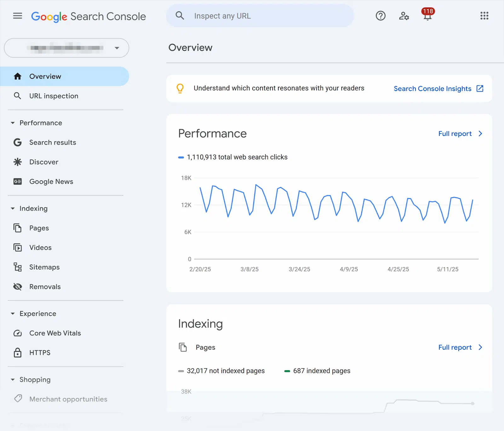Click the chevron next to Performance Full report
The width and height of the screenshot is (504, 431).
pyautogui.click(x=480, y=133)
